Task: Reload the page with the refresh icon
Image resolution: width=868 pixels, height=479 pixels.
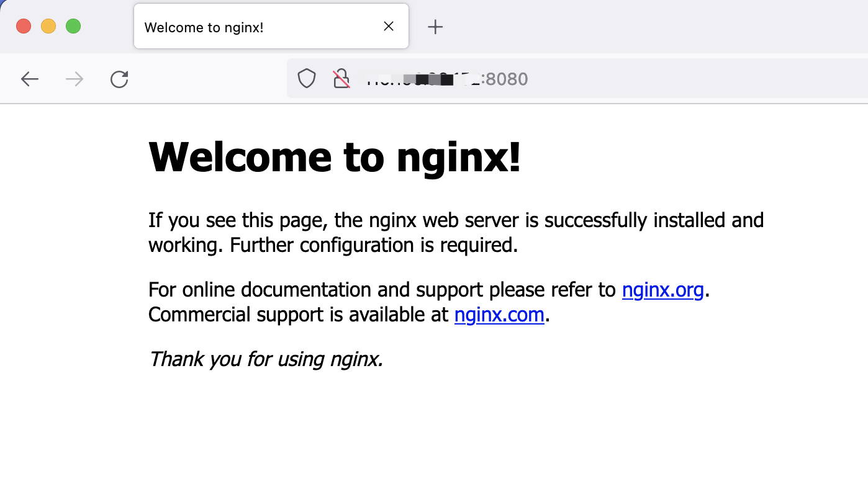Action: pos(119,79)
